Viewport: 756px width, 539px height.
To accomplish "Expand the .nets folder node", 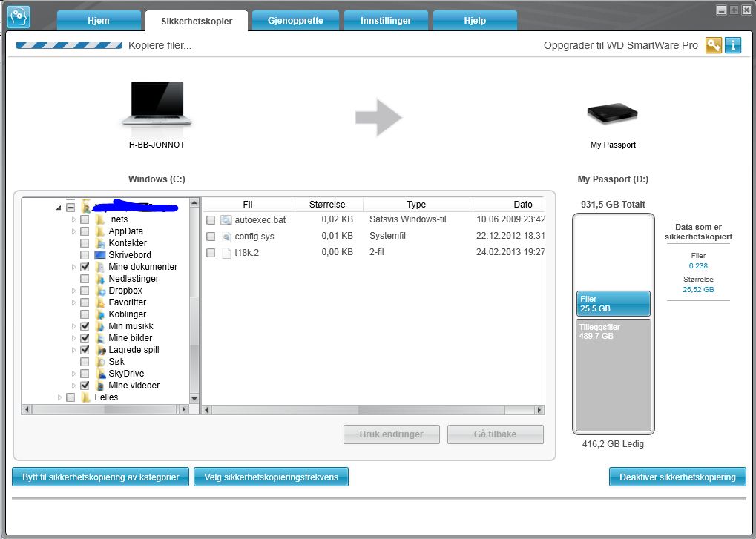I will [73, 219].
